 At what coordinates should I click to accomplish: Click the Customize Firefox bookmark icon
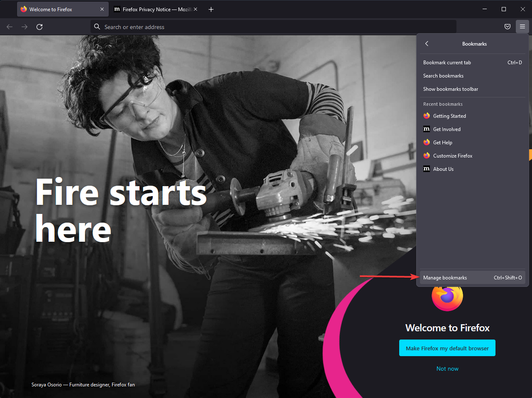[x=427, y=155]
